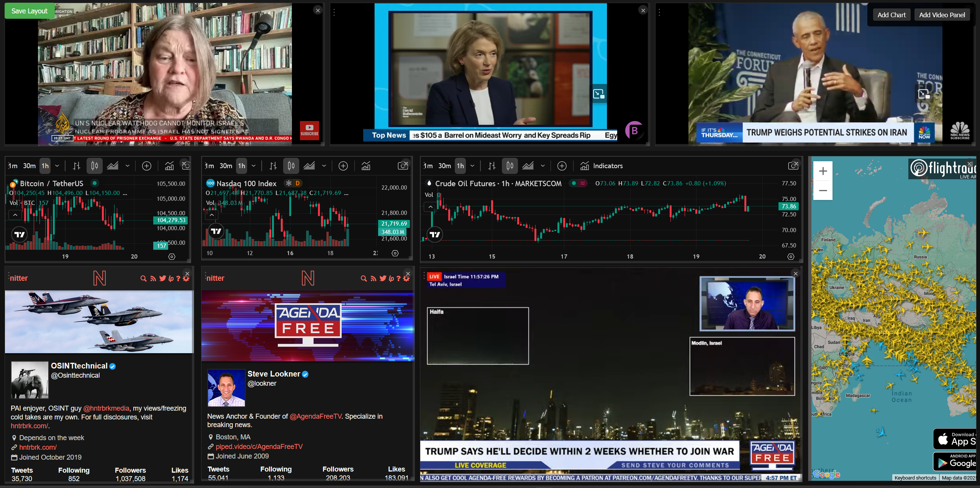The width and height of the screenshot is (980, 488).
Task: Open chart settings hexagon on Crude Oil chart
Action: (791, 257)
